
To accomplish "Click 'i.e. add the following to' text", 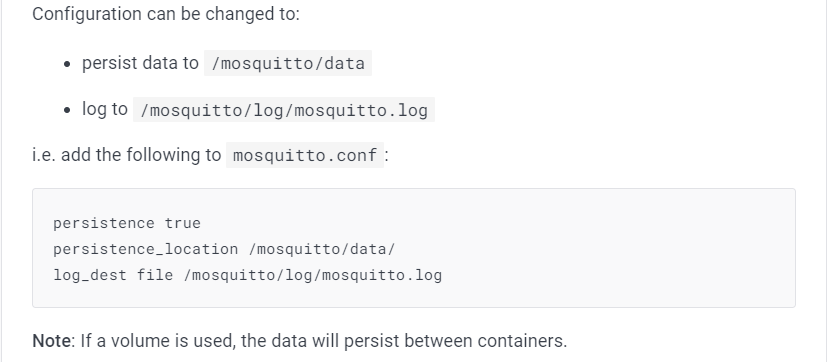I will (127, 155).
